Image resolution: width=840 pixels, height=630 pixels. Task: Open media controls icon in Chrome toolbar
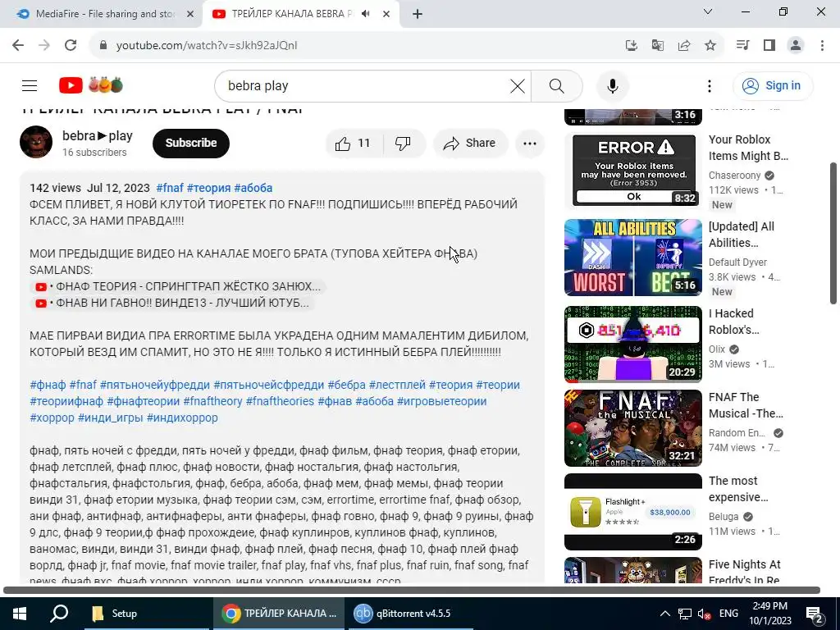(x=742, y=45)
